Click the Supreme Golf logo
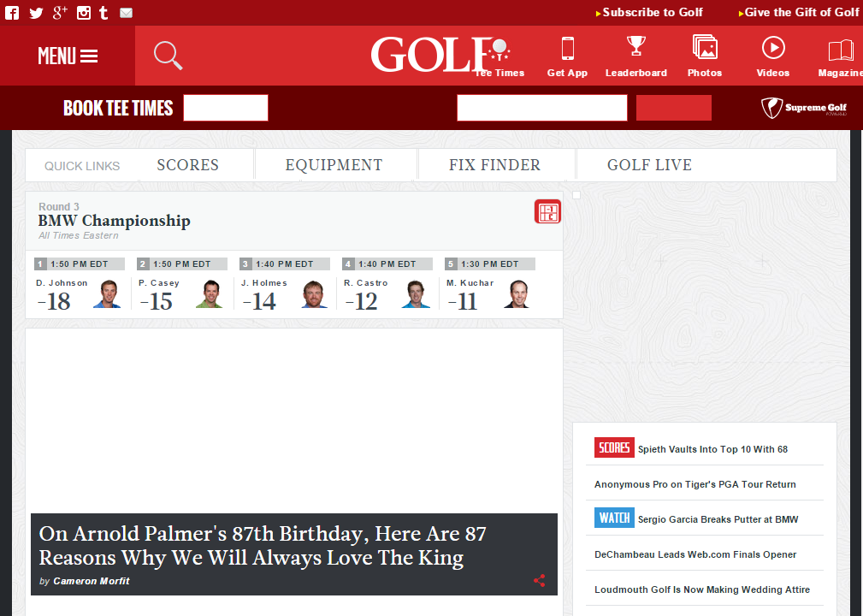 804,108
